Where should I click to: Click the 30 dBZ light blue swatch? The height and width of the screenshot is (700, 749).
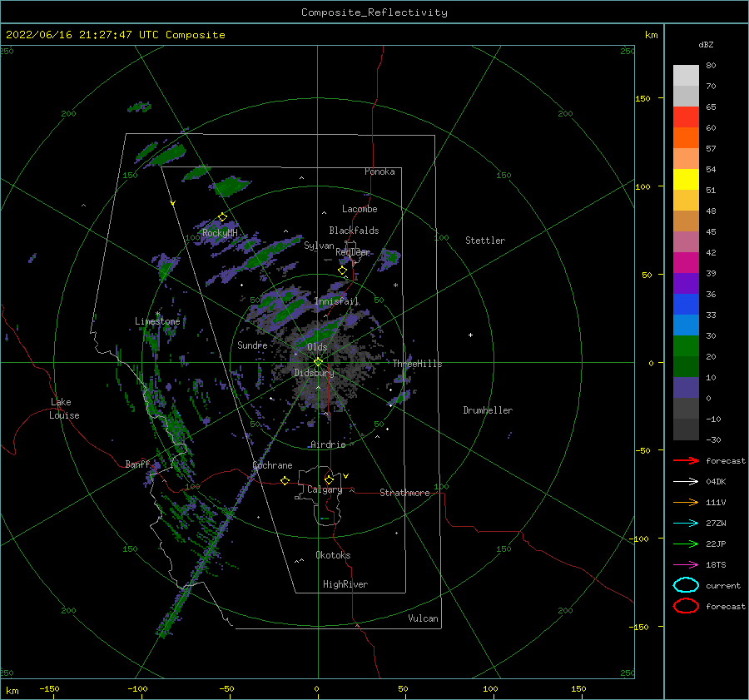coord(686,325)
